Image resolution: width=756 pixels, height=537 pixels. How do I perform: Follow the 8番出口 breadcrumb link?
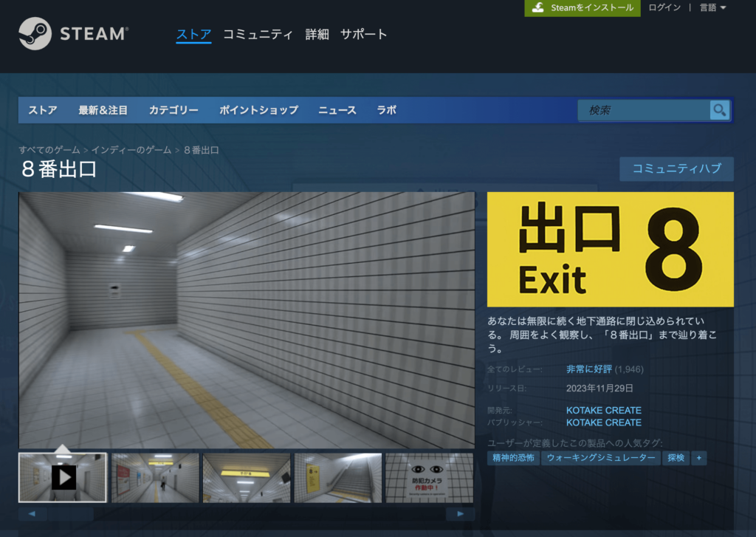coord(201,150)
